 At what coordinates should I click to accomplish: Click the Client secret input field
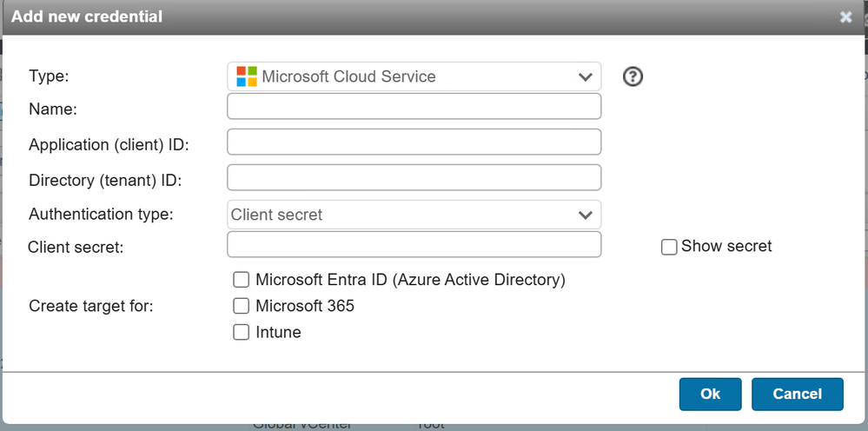coord(414,245)
